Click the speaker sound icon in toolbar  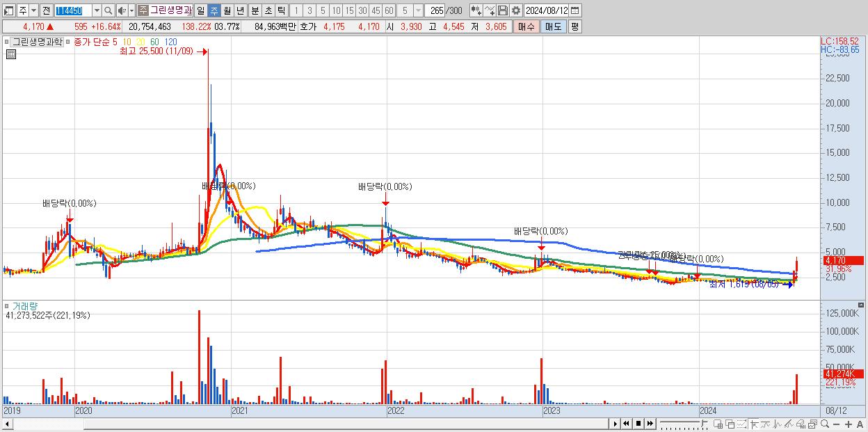(122, 10)
